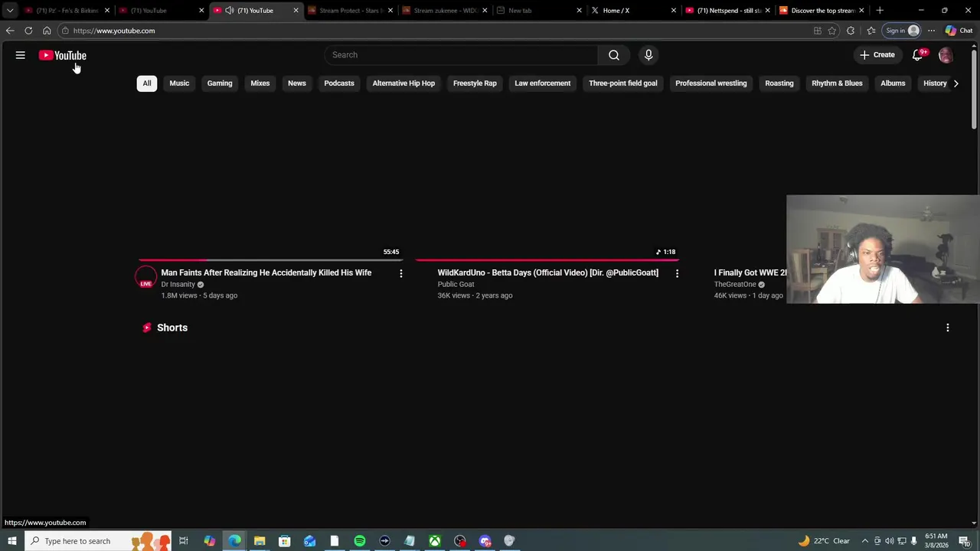The height and width of the screenshot is (551, 980).
Task: Open 'Man Faints After Realizing' video title
Action: pyautogui.click(x=266, y=272)
